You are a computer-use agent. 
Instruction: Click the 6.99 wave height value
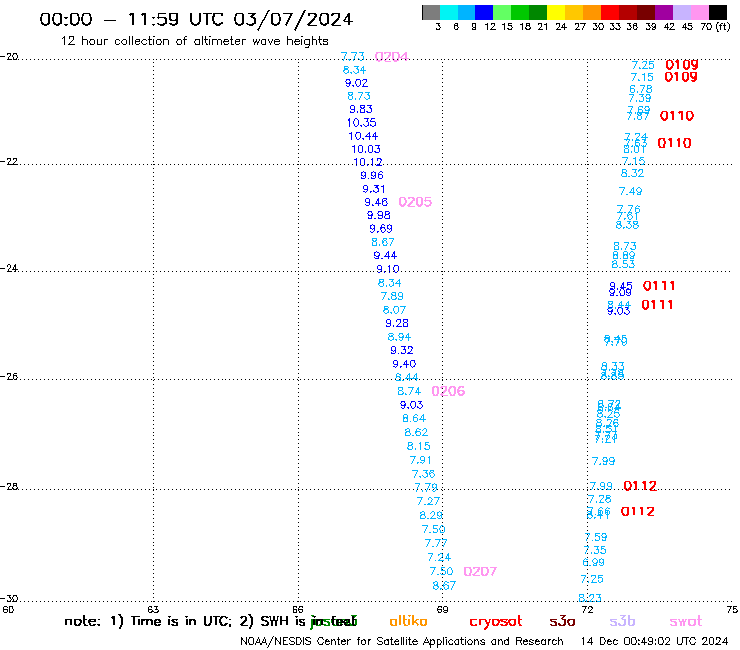[x=593, y=563]
